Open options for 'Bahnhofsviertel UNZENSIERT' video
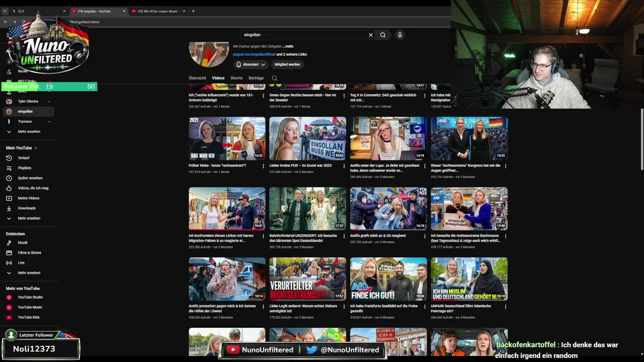 coord(344,236)
